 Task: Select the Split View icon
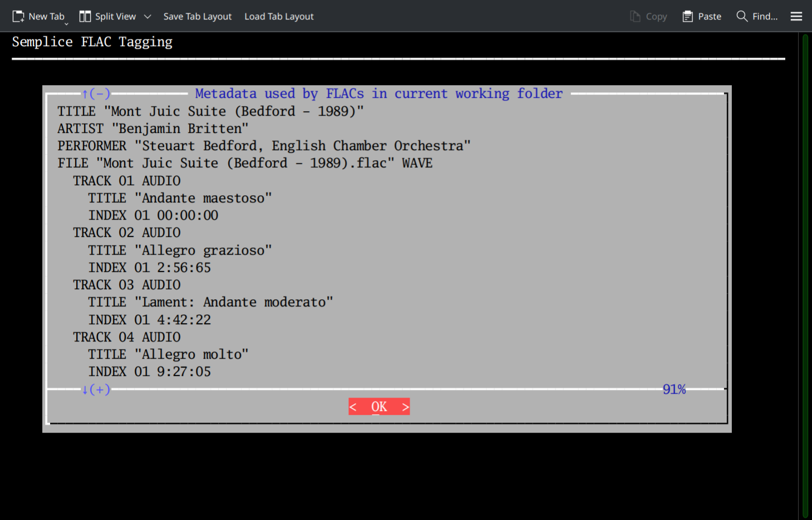click(x=85, y=16)
